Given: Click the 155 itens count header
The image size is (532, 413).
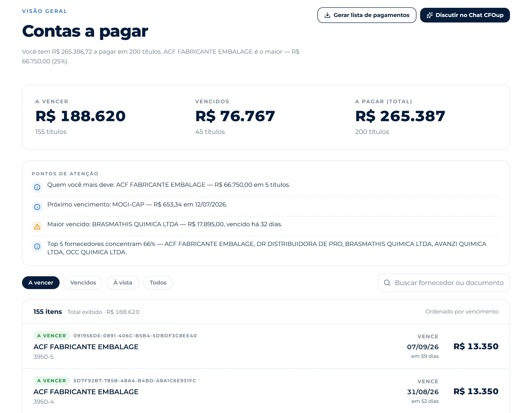Looking at the screenshot, I should (x=47, y=312).
